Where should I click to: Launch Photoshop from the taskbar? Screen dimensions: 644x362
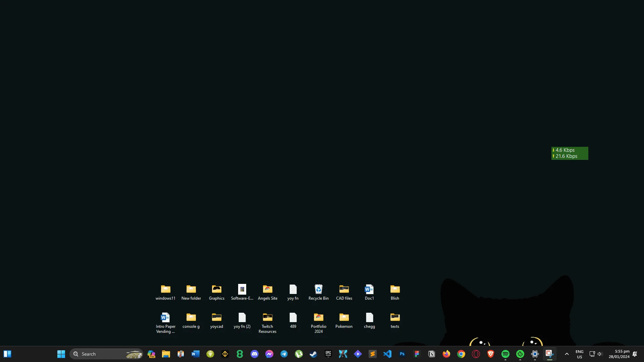(x=402, y=354)
